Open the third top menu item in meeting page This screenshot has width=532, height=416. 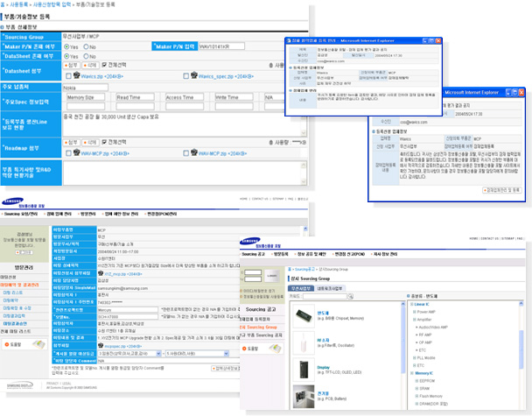(87, 214)
